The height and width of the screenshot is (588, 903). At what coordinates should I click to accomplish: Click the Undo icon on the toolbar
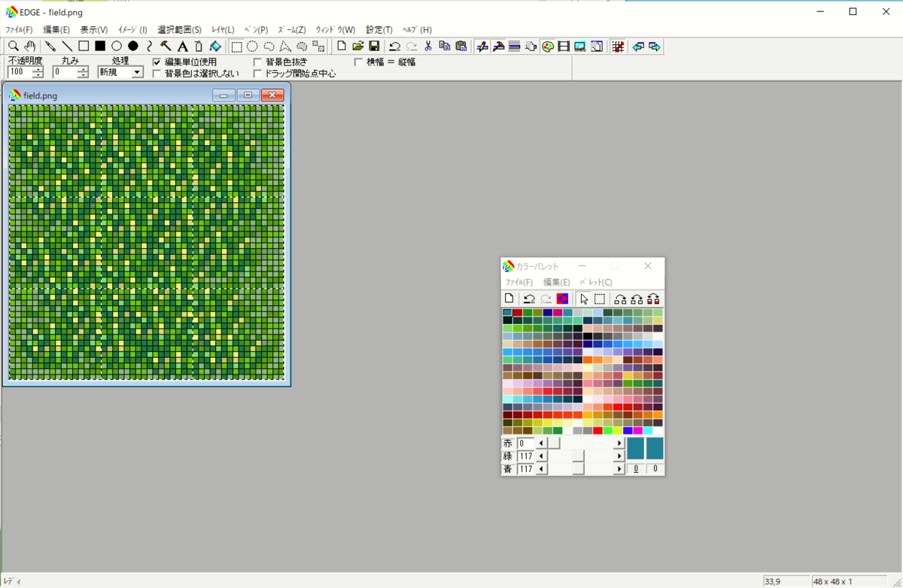tap(394, 47)
